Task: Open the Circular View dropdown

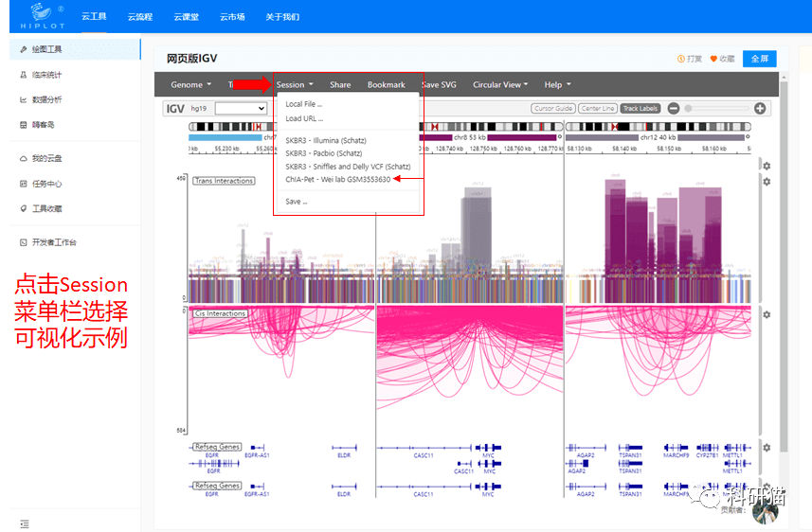Action: [500, 84]
